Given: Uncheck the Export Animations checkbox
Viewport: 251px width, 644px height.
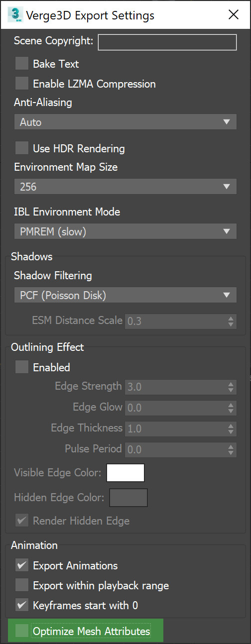Looking at the screenshot, I should coord(22,565).
